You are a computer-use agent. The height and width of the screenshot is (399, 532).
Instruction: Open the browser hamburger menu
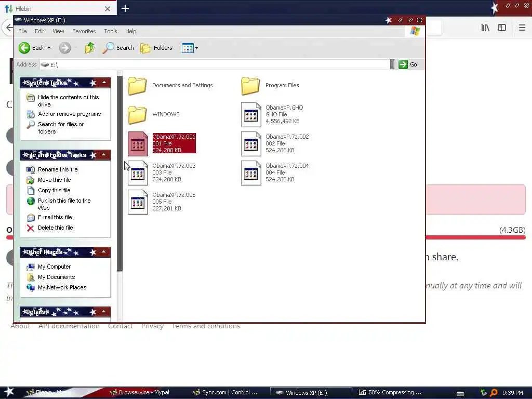click(522, 28)
